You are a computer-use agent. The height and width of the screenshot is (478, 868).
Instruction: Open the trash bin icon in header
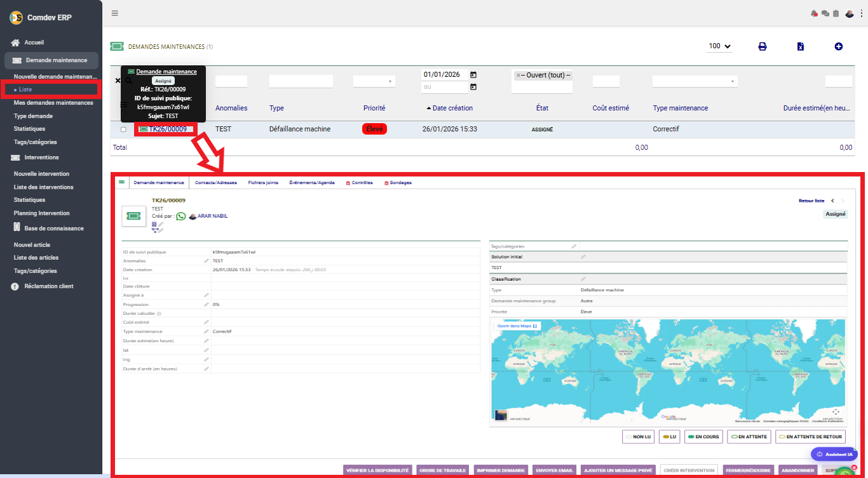tap(836, 13)
